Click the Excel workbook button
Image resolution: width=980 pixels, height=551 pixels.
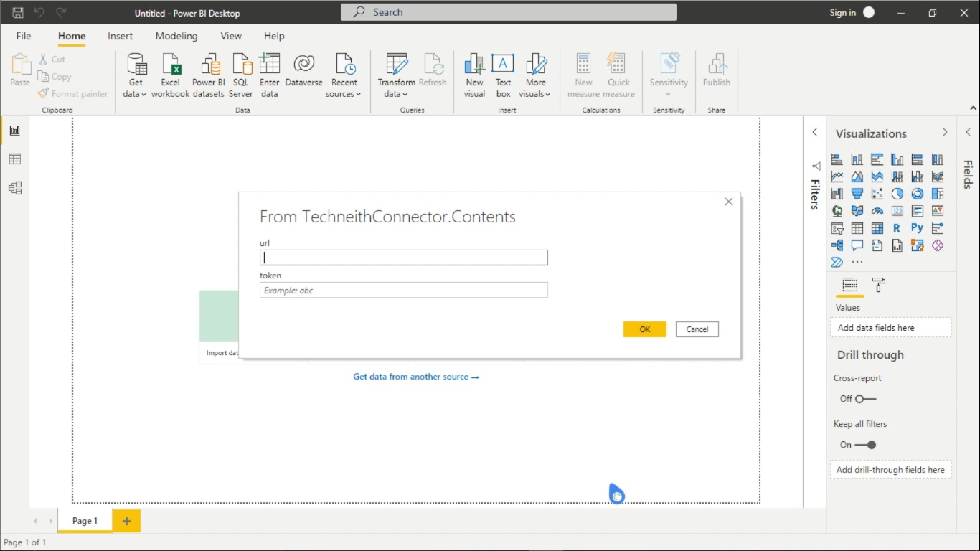[x=170, y=75]
